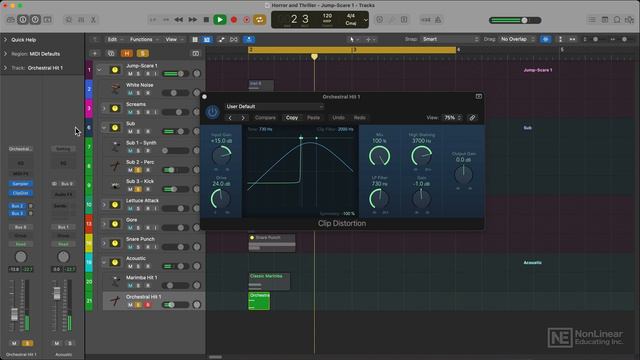Open the Snap Smart dropdown
The image size is (640, 360).
coord(450,39)
